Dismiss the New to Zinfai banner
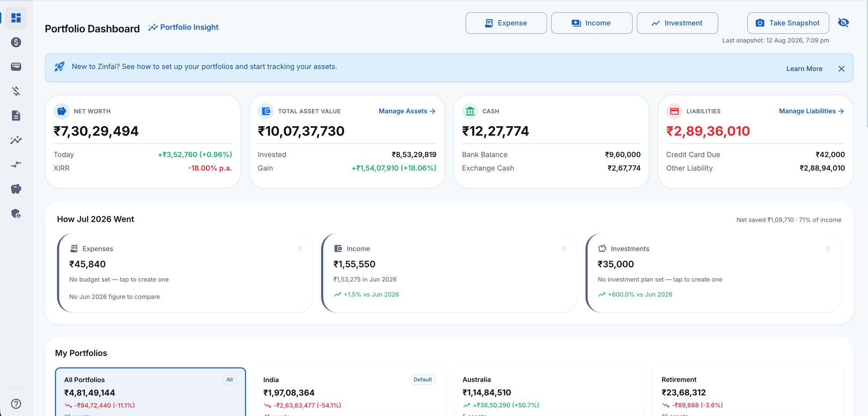Viewport: 868px width, 416px height. coord(841,69)
